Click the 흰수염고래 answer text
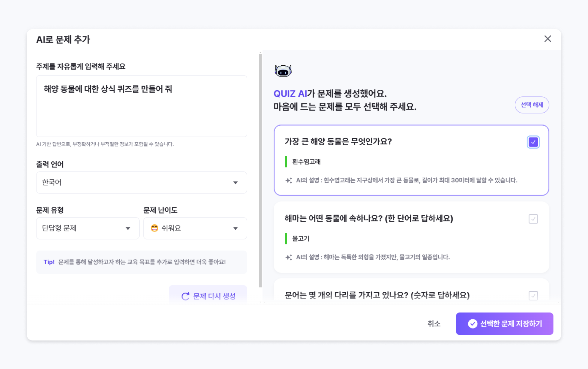Screen dimensions: 588x369 point(306,162)
